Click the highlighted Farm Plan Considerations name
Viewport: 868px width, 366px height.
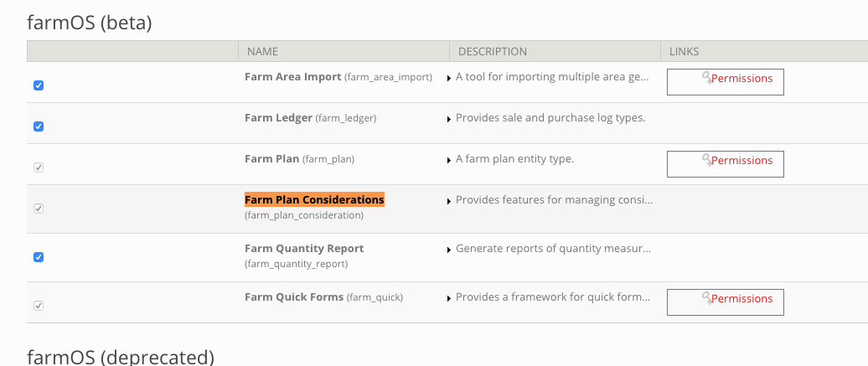pyautogui.click(x=314, y=200)
